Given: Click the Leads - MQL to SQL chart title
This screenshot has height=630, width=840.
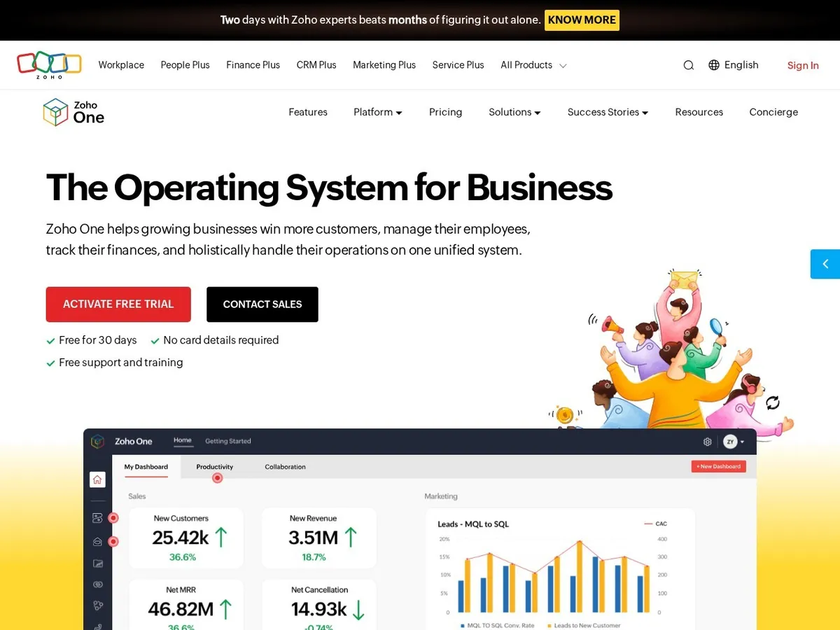Looking at the screenshot, I should (473, 524).
